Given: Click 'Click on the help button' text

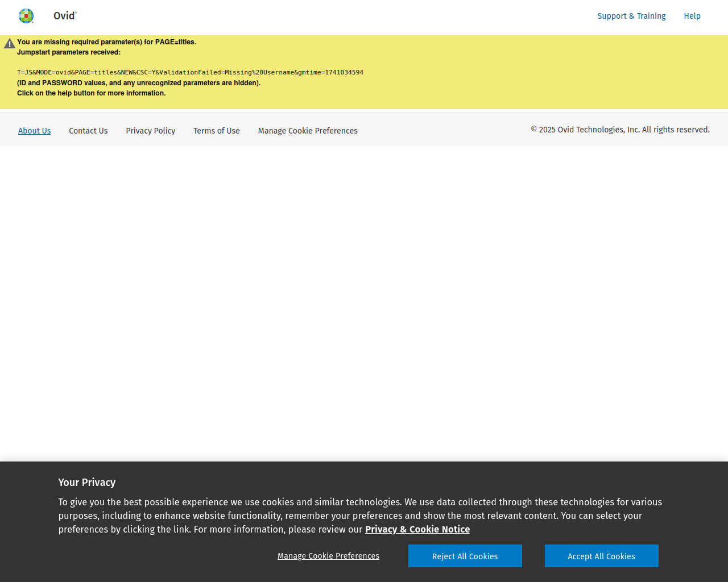Looking at the screenshot, I should (91, 93).
